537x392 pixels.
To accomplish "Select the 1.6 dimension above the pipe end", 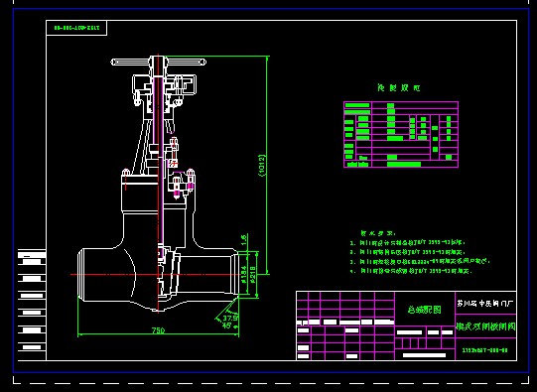I will [244, 239].
